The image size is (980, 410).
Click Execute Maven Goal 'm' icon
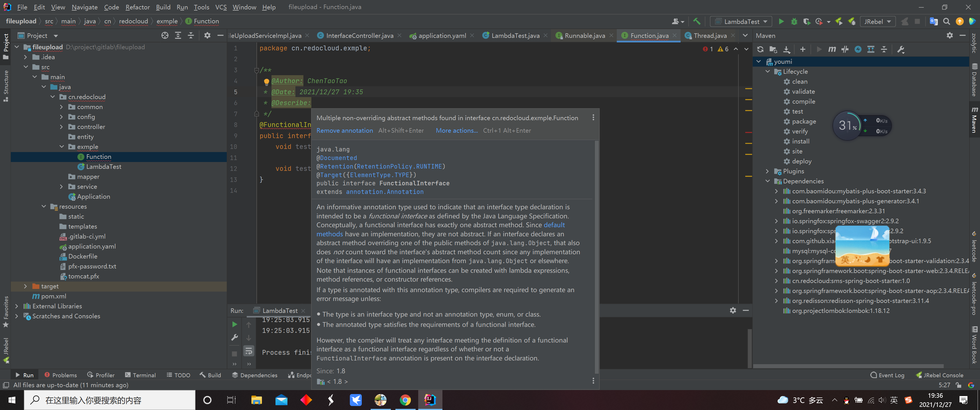[832, 50]
